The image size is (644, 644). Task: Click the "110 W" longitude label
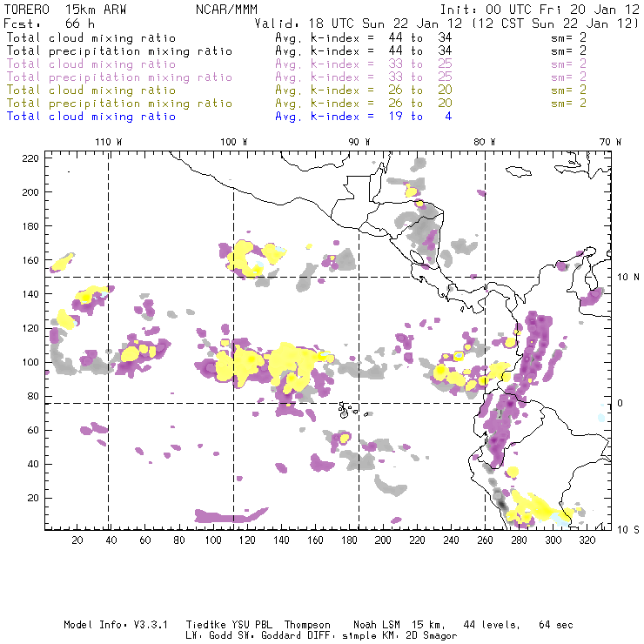click(109, 142)
